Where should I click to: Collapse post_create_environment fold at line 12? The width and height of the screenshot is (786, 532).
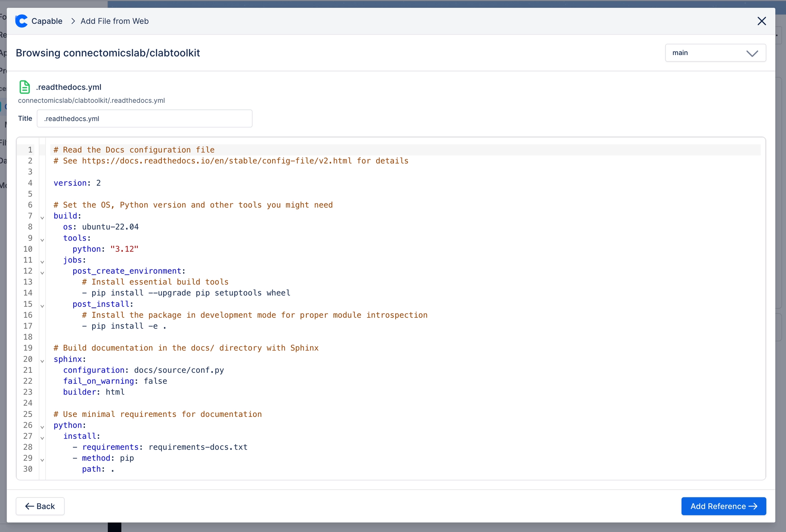click(x=42, y=273)
